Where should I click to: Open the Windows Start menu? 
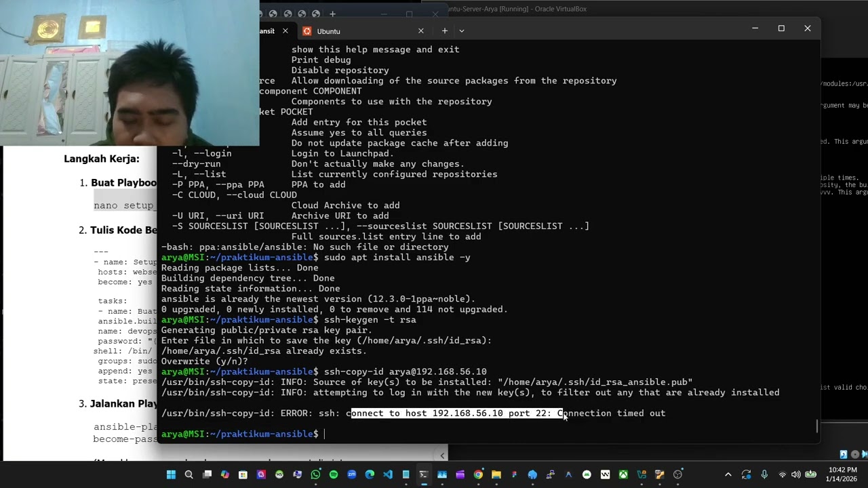coord(171,474)
